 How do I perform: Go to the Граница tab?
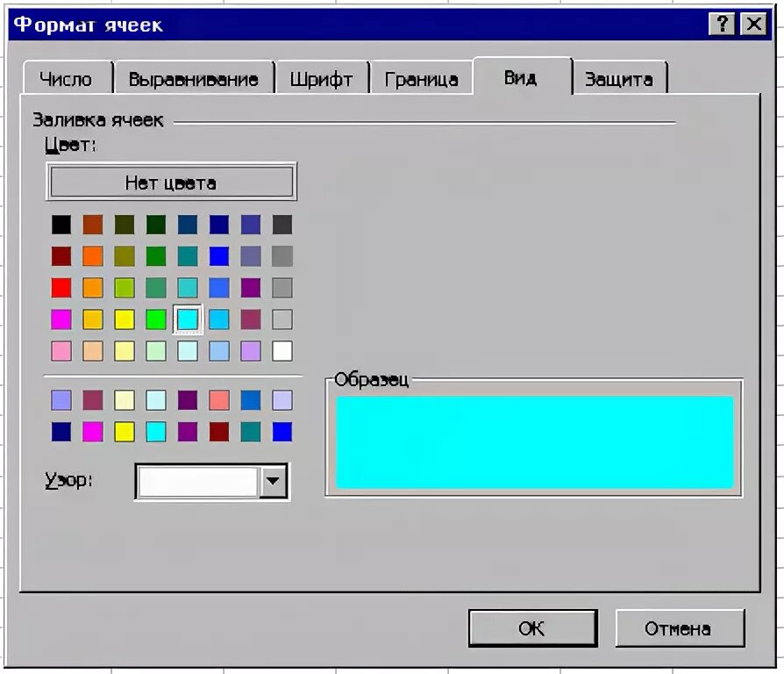[422, 79]
